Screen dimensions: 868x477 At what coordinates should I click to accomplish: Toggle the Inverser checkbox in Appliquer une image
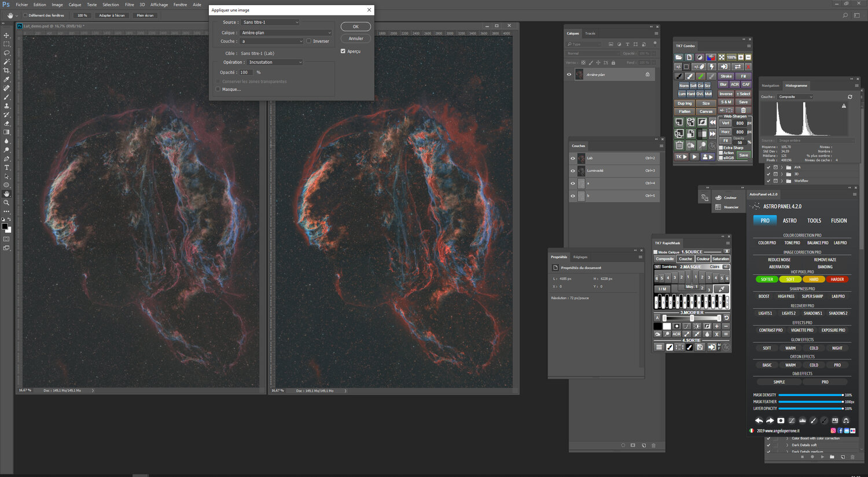coord(308,41)
